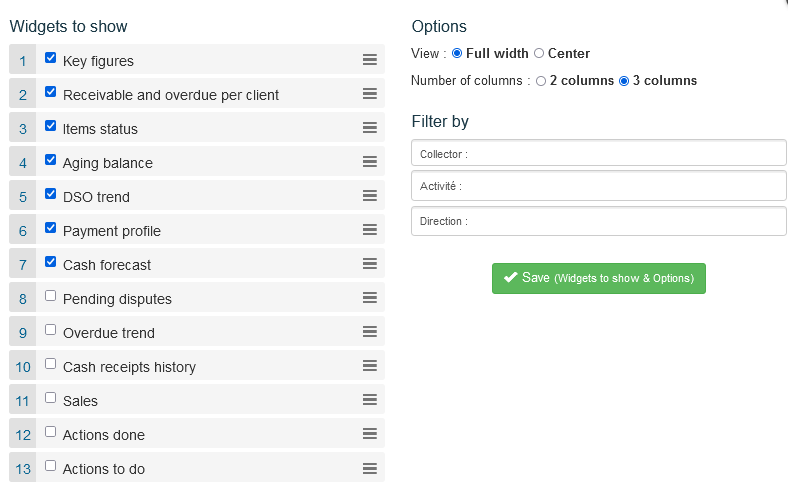Click the Direction filter field
788x496 pixels.
598,220
